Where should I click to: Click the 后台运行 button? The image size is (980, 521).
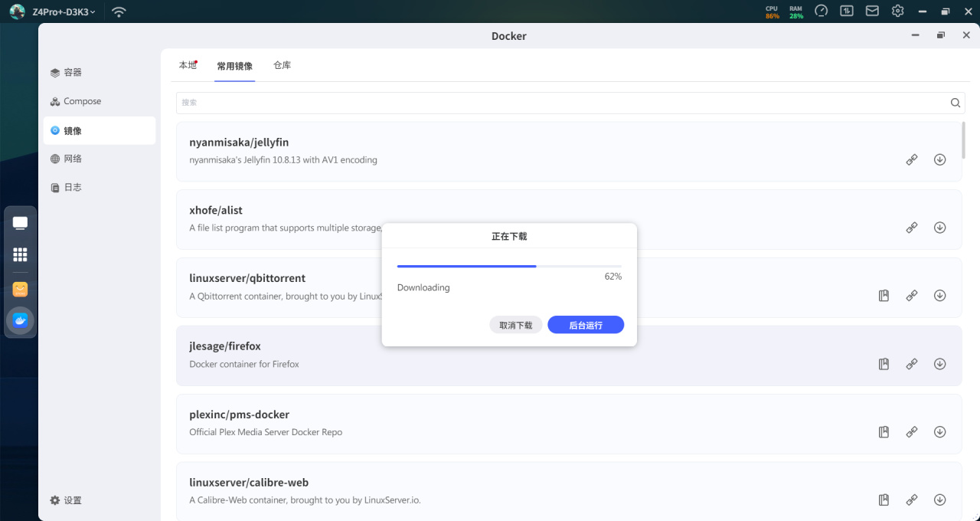pos(586,325)
